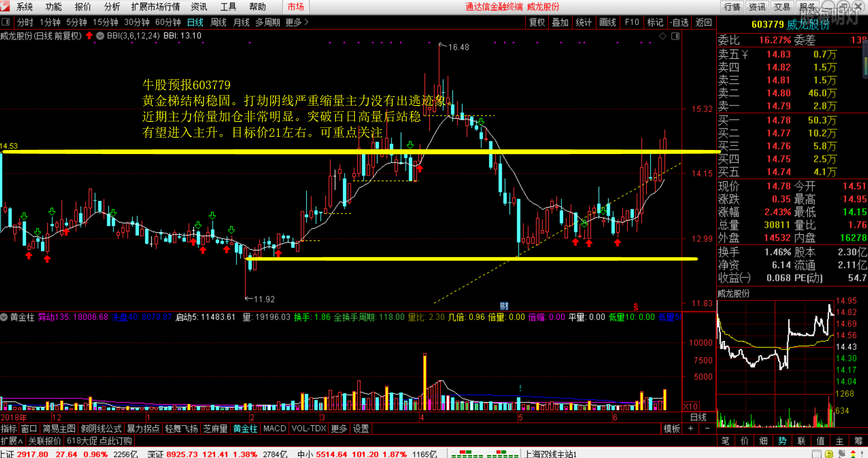This screenshot has width=868, height=458.
Task: Click the 行情 button at top right
Action: pos(732,7)
